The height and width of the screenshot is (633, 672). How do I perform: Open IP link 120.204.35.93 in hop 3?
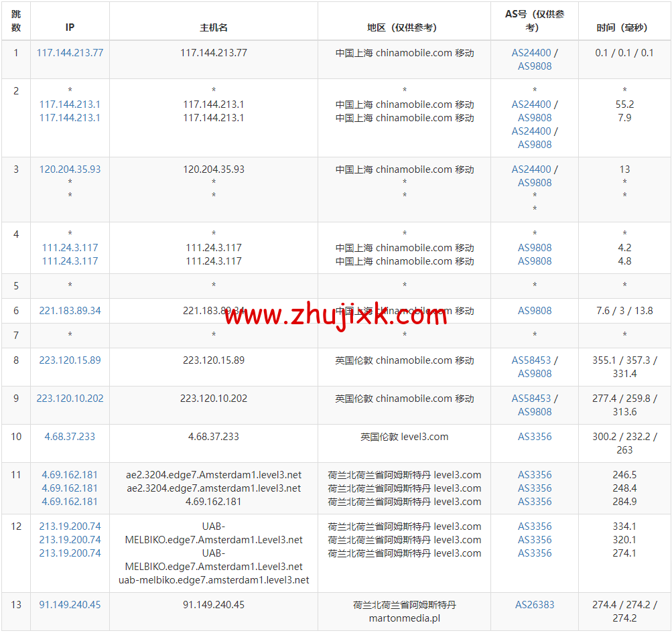(70, 169)
